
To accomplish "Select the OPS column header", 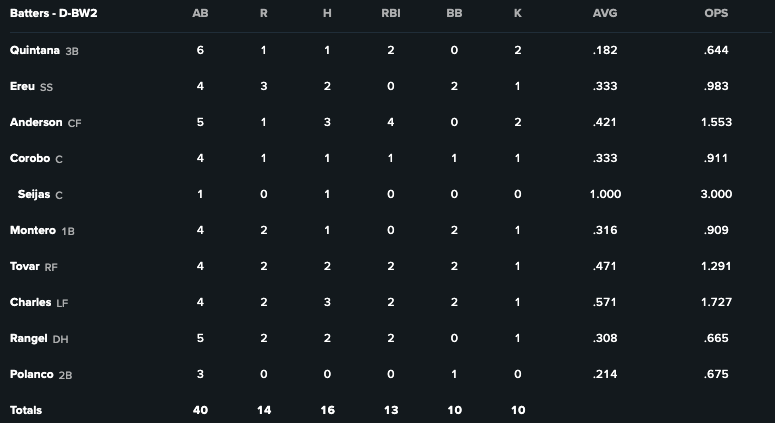I will [x=716, y=14].
